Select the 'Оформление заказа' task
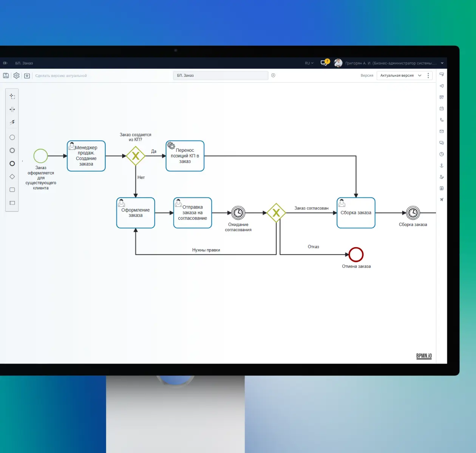The height and width of the screenshot is (453, 476). (136, 213)
